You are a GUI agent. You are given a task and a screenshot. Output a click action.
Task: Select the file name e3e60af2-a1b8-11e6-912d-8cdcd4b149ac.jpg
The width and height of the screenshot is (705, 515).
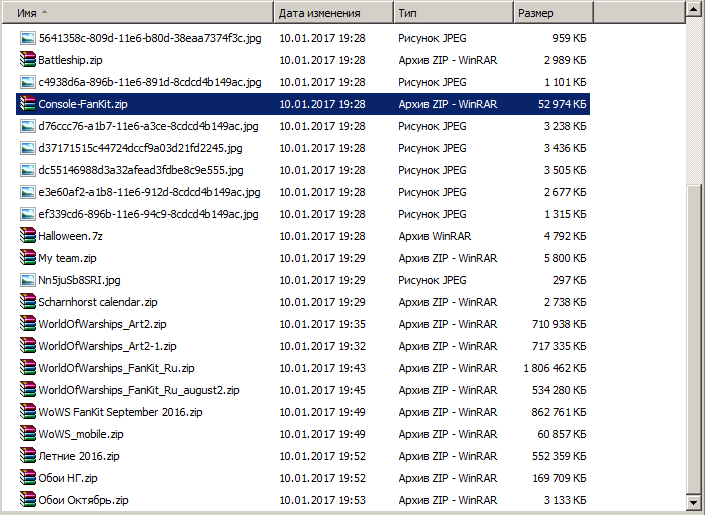149,193
